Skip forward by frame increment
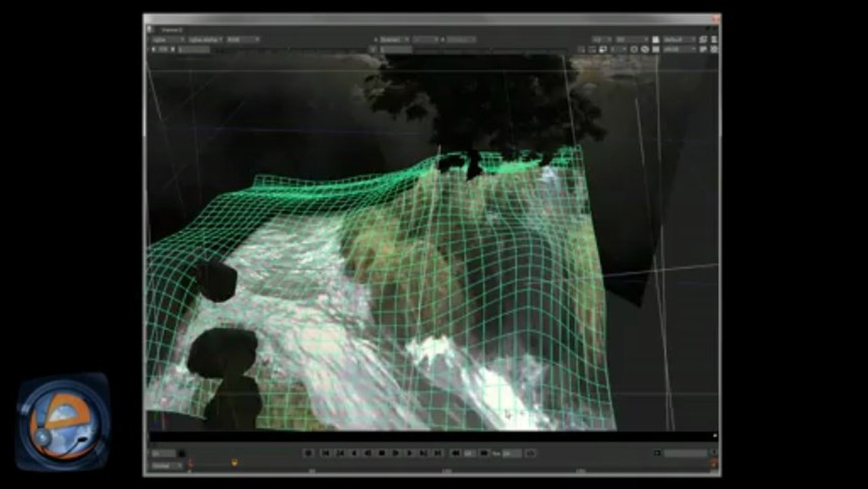Viewport: 868px width, 489px height. 484,453
